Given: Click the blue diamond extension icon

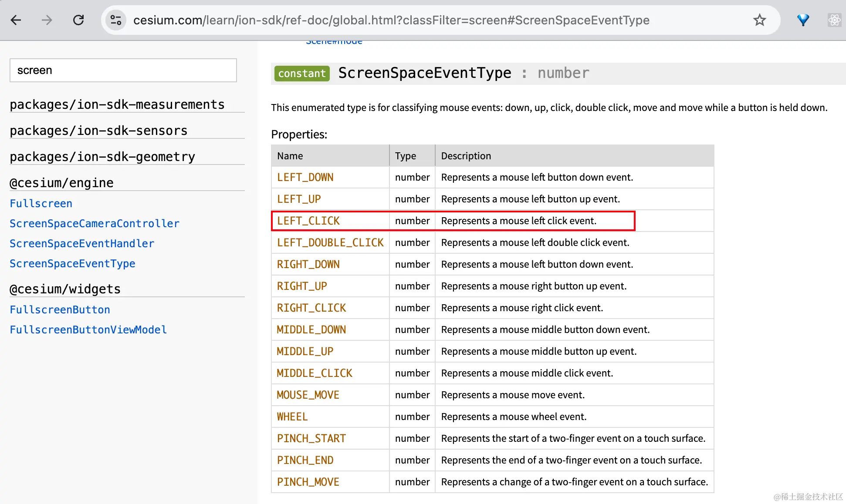Looking at the screenshot, I should [803, 20].
